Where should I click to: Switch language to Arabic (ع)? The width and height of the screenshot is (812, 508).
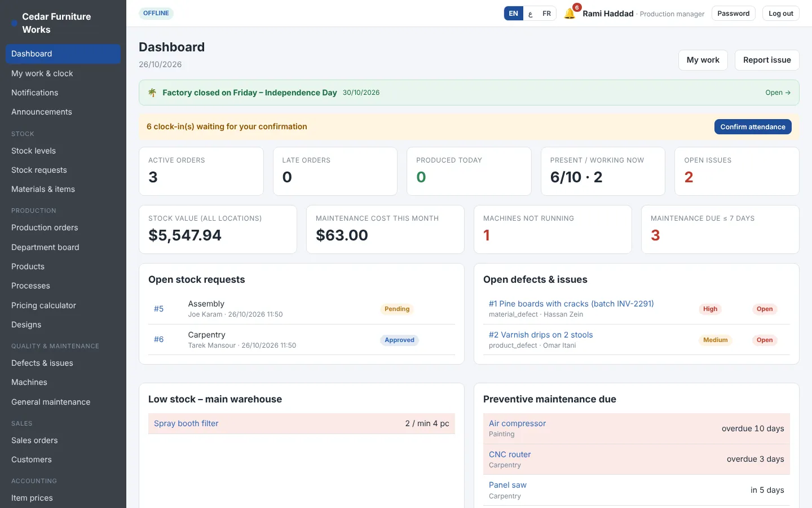pyautogui.click(x=530, y=14)
